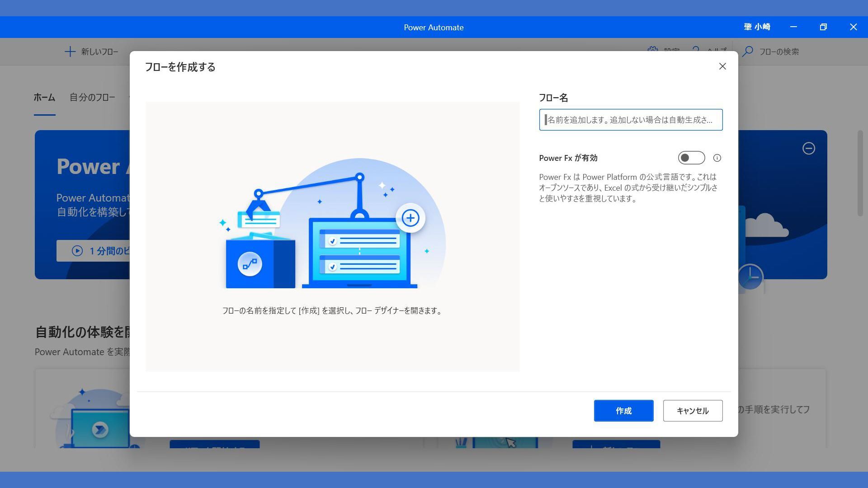Click the 設定 gear icon

coord(652,48)
